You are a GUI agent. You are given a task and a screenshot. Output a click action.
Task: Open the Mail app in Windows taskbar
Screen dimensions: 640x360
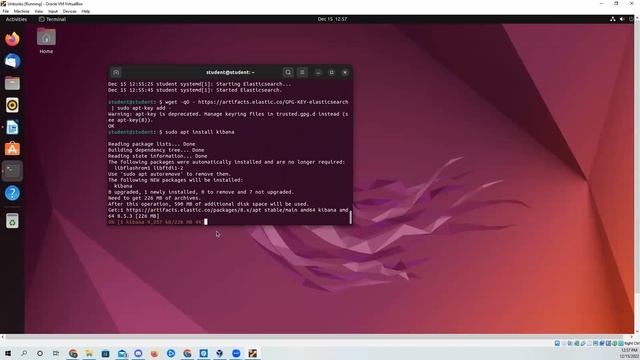coord(122,353)
